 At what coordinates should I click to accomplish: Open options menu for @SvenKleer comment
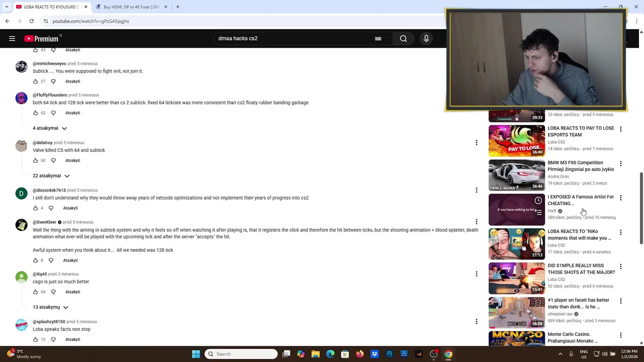[x=476, y=222]
